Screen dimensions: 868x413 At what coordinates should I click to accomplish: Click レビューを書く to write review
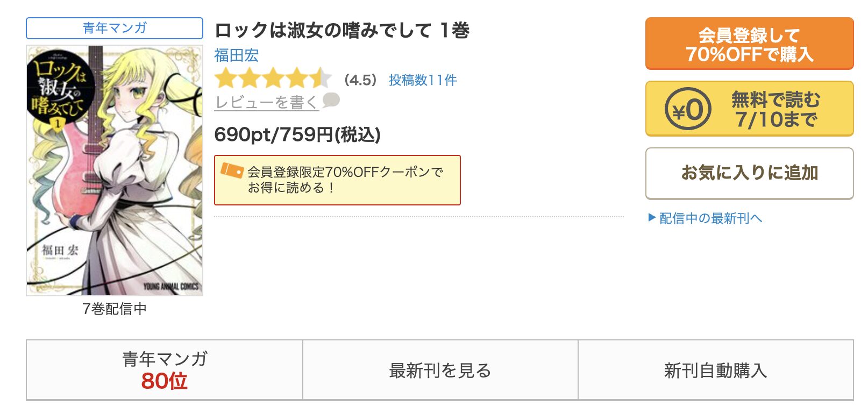267,102
